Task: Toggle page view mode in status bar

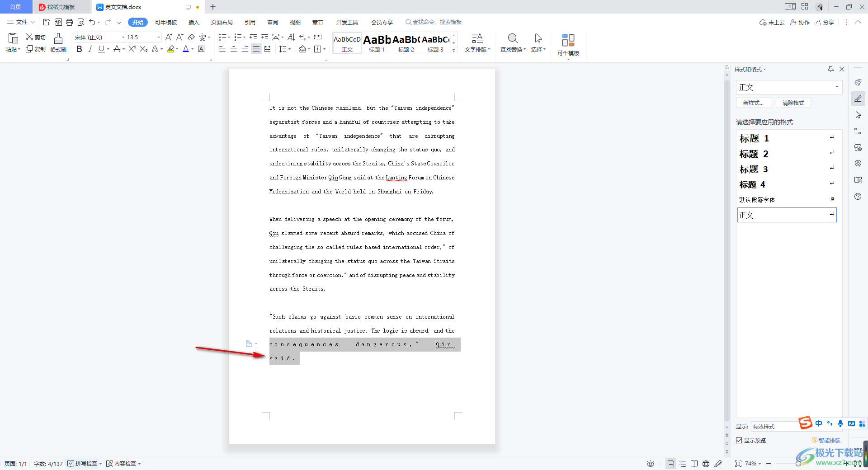Action: (671, 464)
